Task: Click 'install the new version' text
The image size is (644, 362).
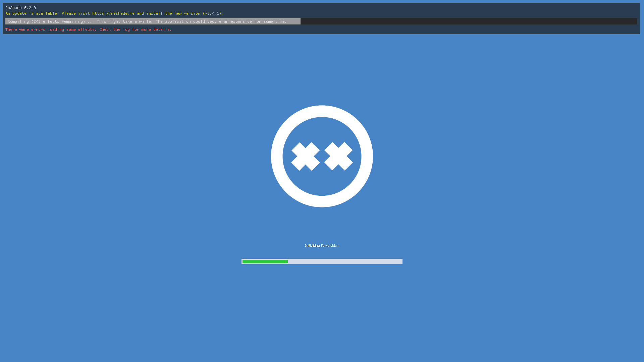Action: [173, 13]
